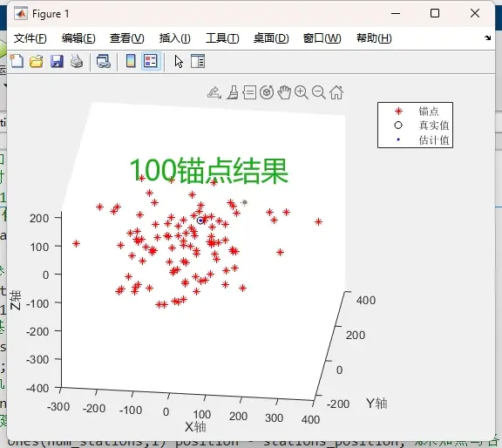Open the 文件(F) menu
Screen dimensions: 502x448
(x=31, y=38)
